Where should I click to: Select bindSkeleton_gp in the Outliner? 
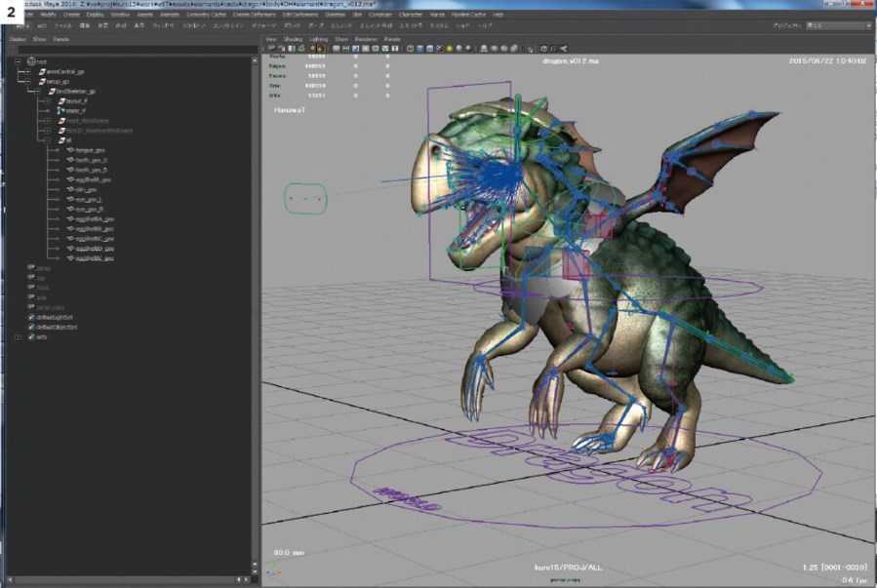(x=76, y=91)
